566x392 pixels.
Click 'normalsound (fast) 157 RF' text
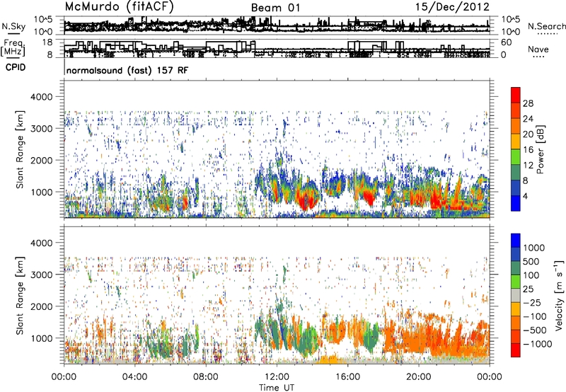[x=127, y=70]
